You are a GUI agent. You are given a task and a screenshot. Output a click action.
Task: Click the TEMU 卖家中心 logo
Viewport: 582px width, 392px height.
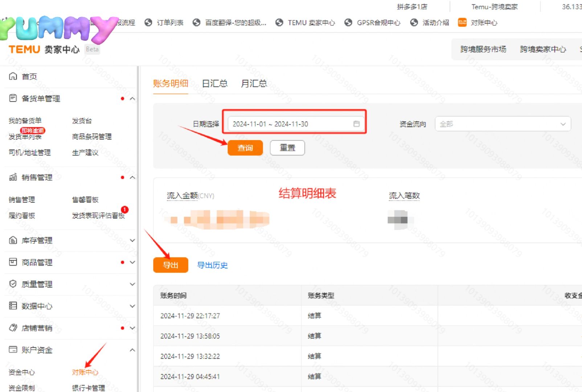[44, 49]
